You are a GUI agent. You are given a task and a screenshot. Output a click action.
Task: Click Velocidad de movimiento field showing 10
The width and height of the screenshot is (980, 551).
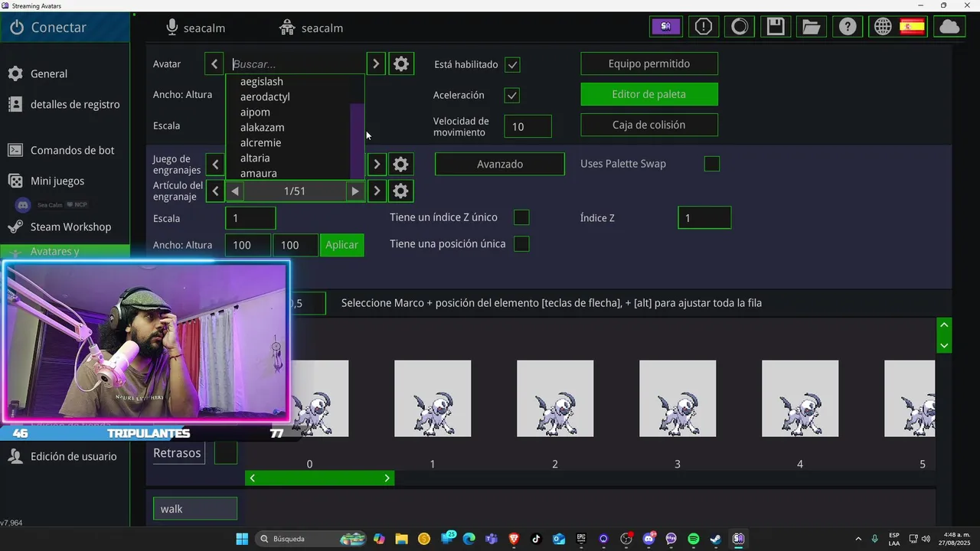coord(528,126)
